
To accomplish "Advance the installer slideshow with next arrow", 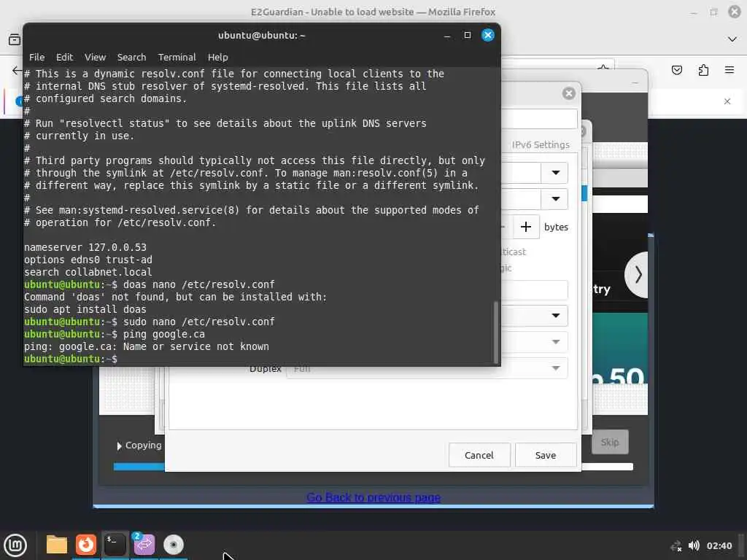I will (638, 275).
